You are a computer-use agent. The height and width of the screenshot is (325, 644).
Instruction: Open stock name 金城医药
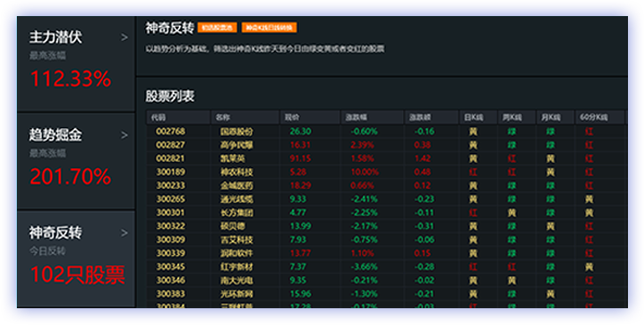[x=237, y=185]
